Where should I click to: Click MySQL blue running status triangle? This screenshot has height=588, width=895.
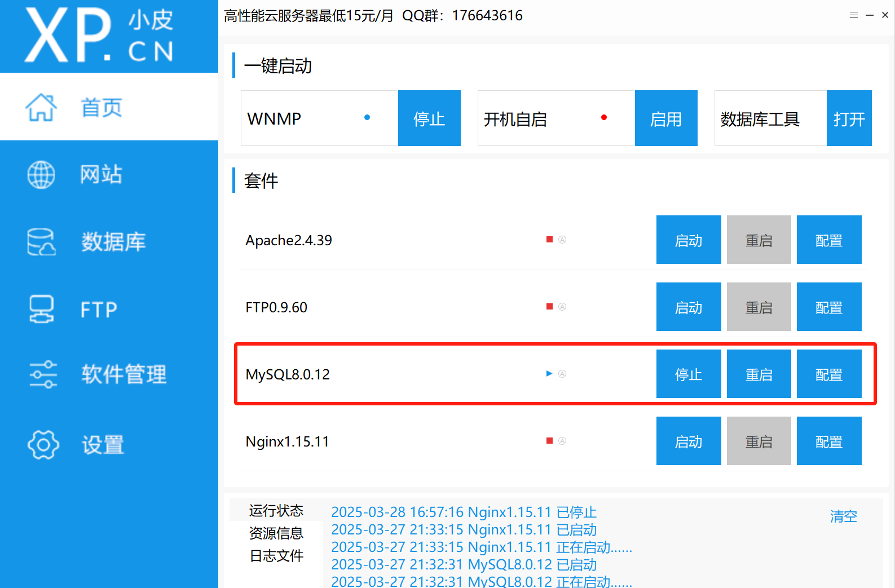click(x=549, y=374)
